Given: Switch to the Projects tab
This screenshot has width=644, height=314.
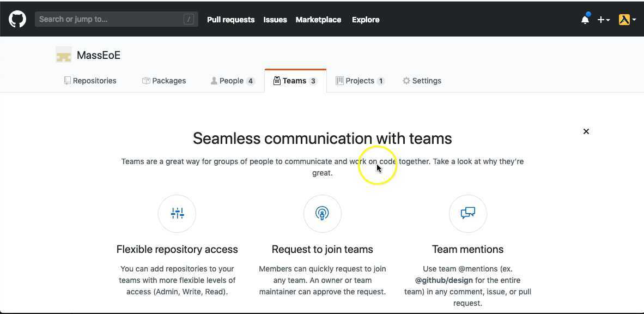Looking at the screenshot, I should coord(360,81).
